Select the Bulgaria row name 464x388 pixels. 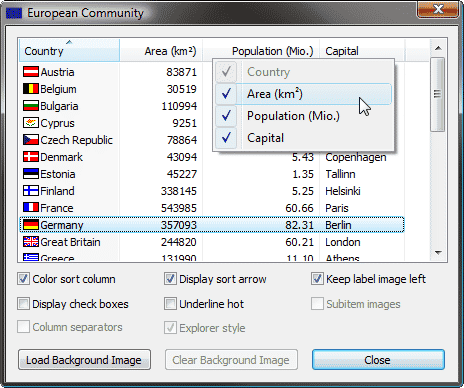click(59, 106)
